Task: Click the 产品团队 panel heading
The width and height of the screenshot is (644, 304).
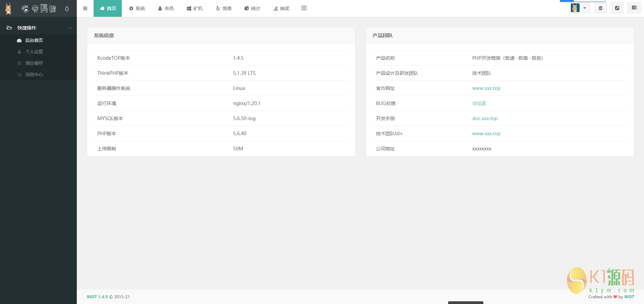Action: (x=382, y=36)
